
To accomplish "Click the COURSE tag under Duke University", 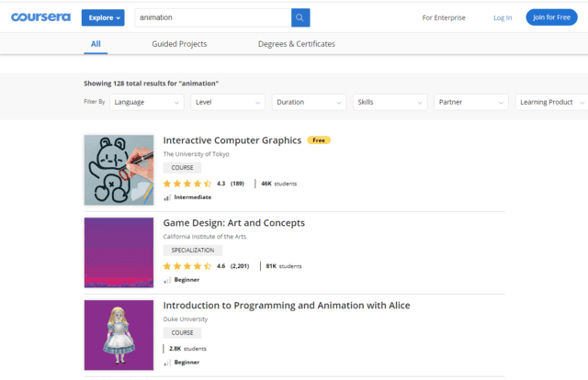I will 182,333.
